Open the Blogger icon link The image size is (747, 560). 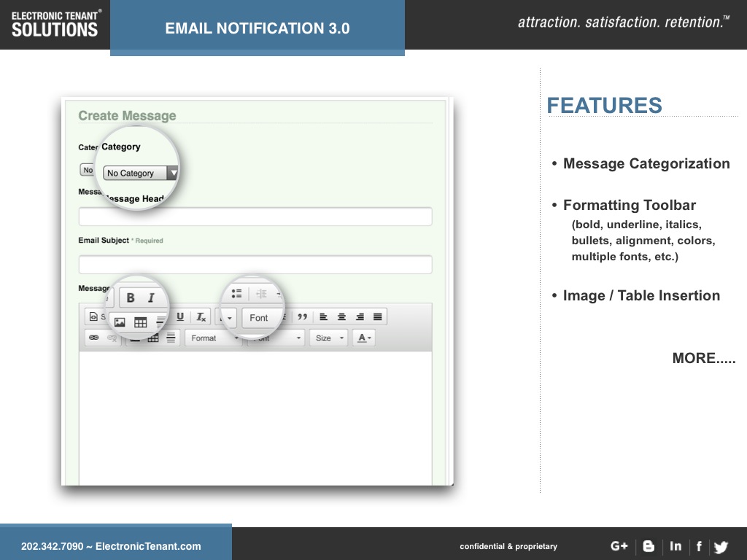[x=649, y=546]
